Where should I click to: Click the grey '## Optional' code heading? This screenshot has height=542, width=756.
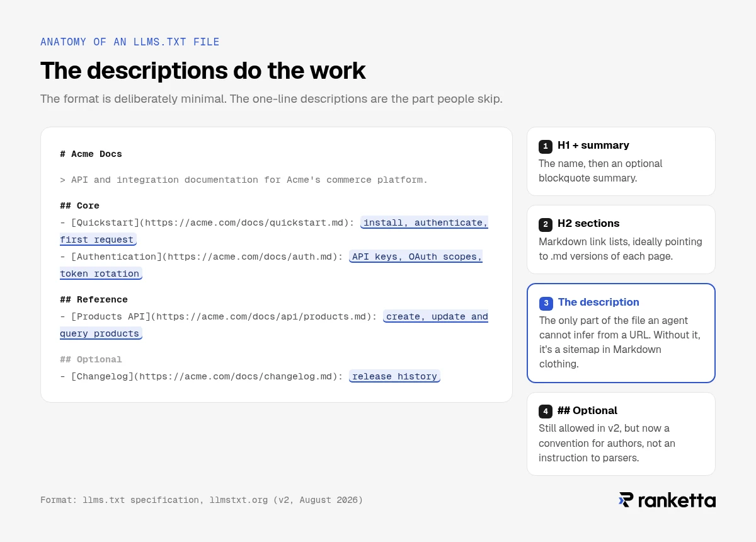click(x=91, y=359)
